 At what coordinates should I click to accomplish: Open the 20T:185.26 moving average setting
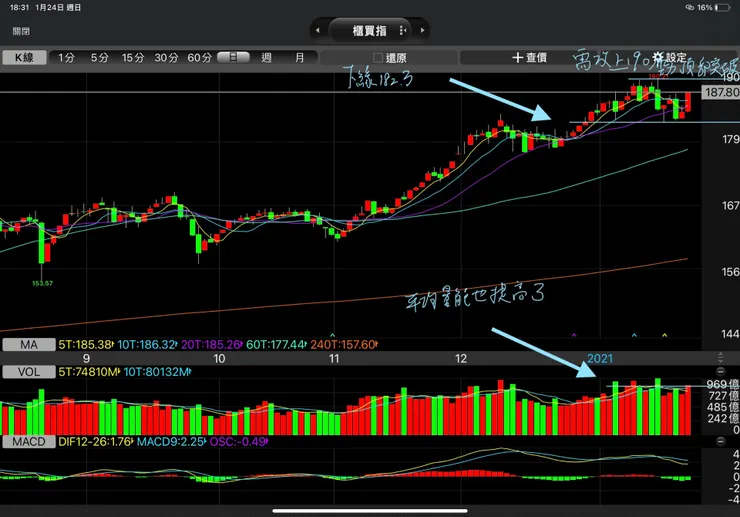pyautogui.click(x=212, y=345)
